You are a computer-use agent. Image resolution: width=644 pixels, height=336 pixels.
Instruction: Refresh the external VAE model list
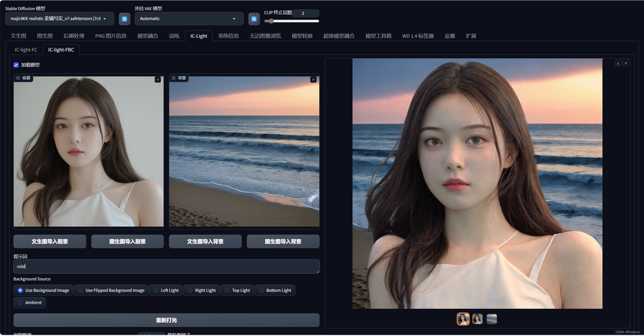pos(254,19)
